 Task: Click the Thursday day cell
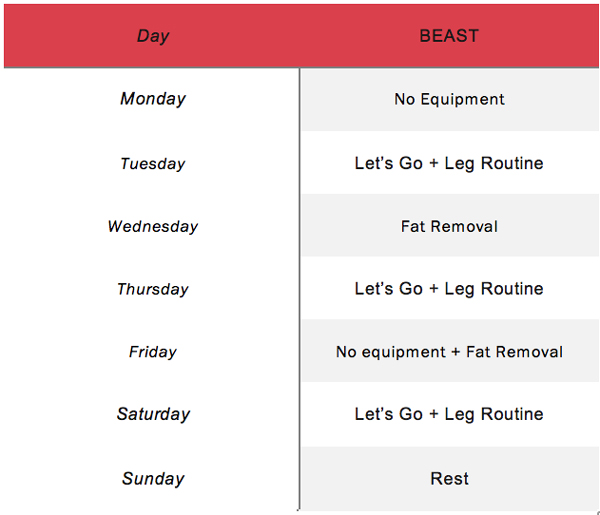[x=152, y=289]
